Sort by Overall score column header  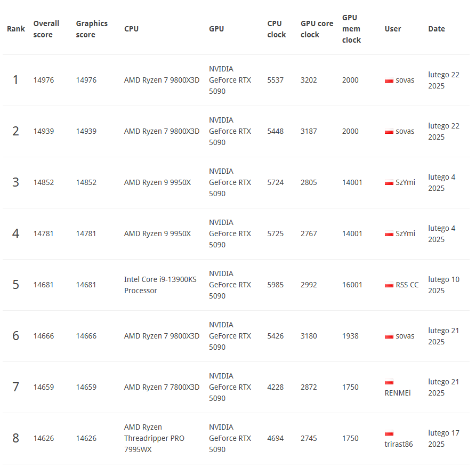[x=46, y=29]
